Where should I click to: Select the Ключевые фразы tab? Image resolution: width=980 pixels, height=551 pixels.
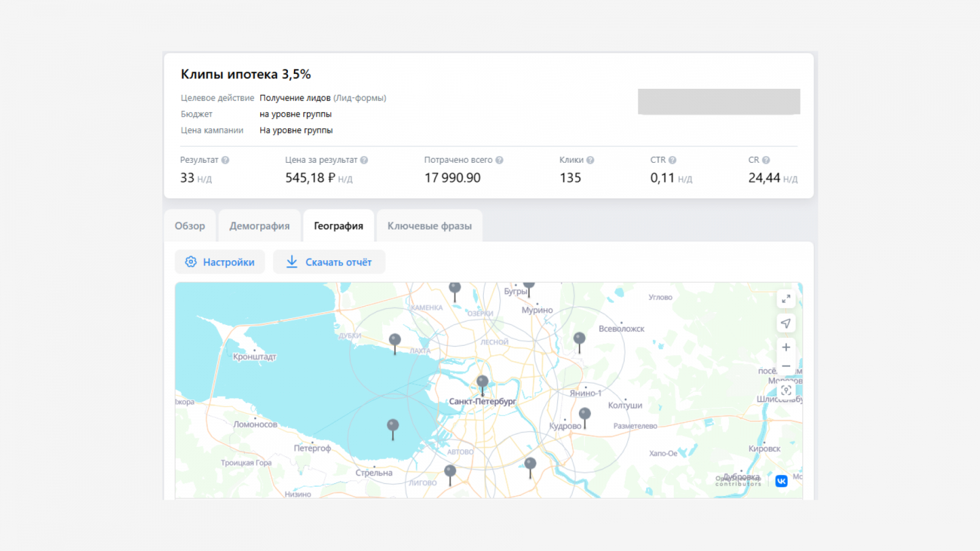coord(429,226)
